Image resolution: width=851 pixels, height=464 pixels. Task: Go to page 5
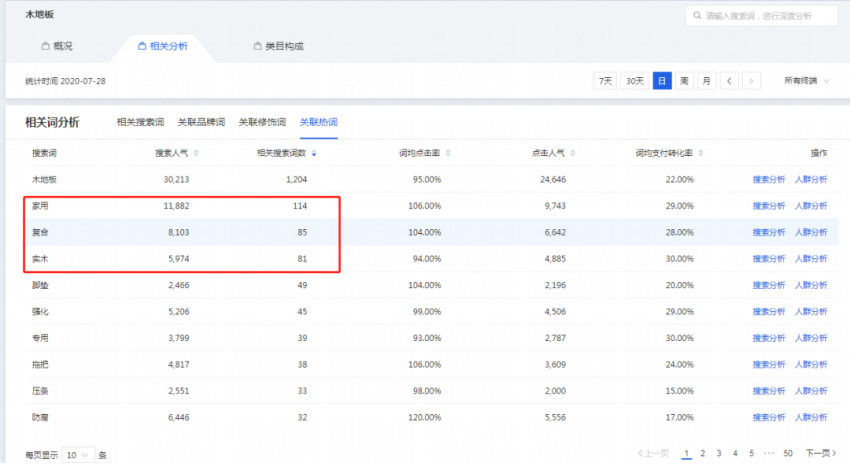752,453
